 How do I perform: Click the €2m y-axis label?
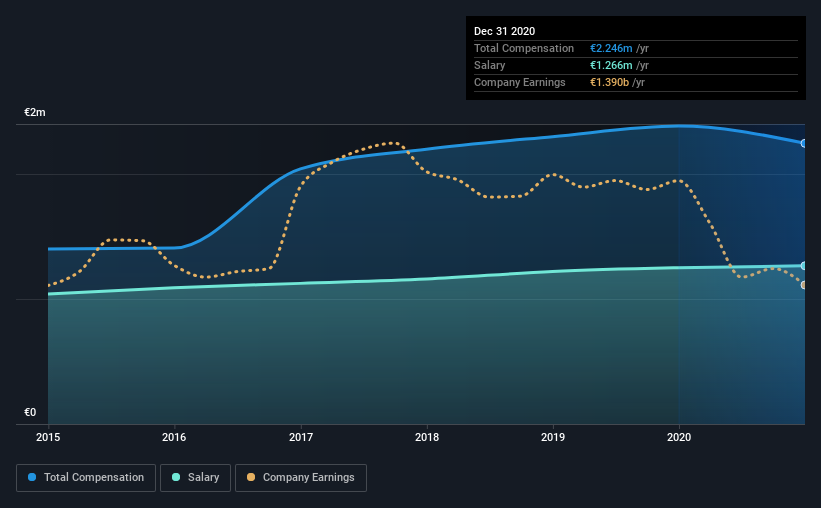point(35,113)
